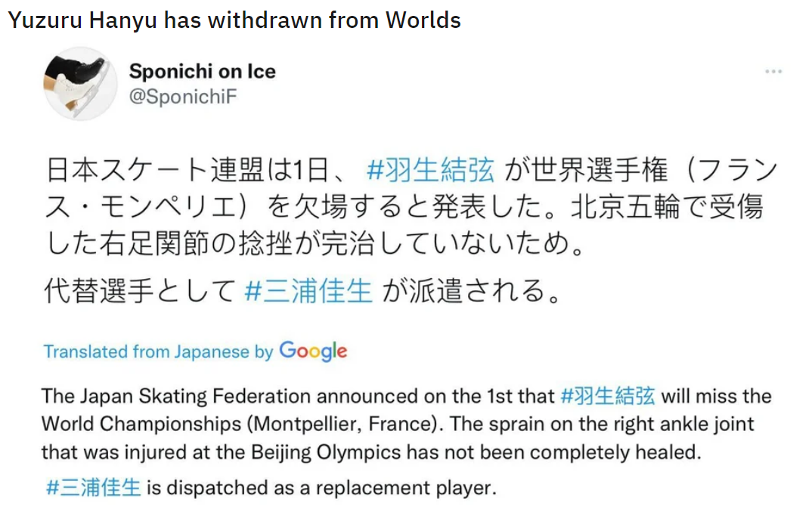The height and width of the screenshot is (514, 812).
Task: Click the "代替選手として" text in the tweet
Action: pyautogui.click(x=141, y=291)
